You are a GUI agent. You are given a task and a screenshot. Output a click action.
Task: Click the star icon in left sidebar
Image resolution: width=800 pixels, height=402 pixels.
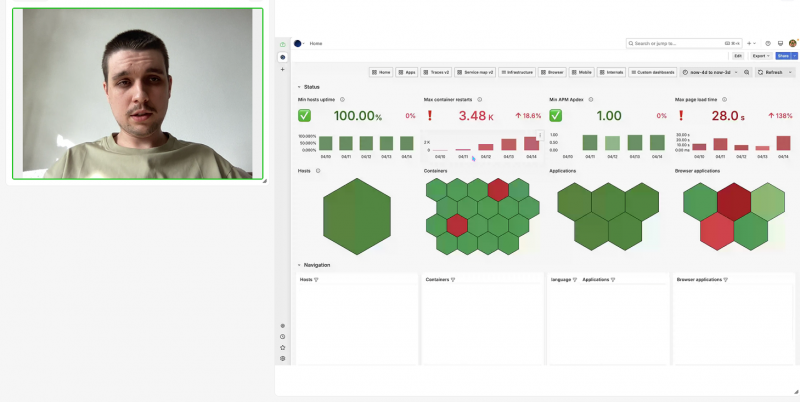(x=283, y=347)
